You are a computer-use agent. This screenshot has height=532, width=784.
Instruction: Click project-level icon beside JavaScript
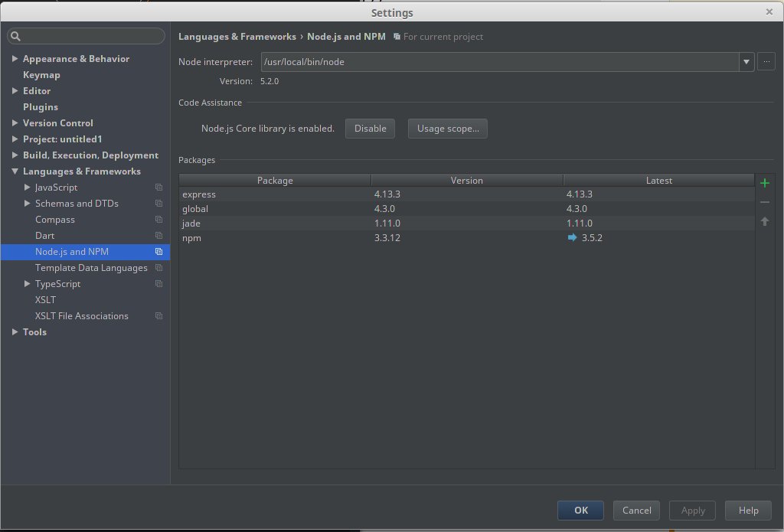tap(158, 187)
